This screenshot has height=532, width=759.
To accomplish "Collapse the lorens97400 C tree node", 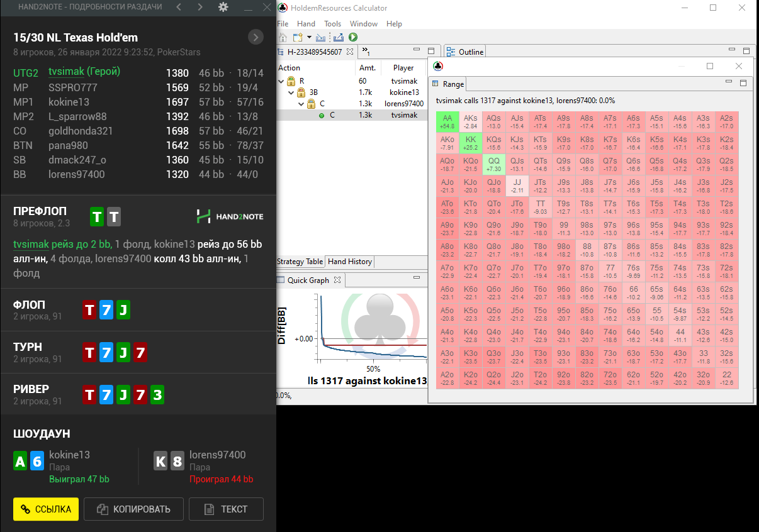I will point(301,104).
